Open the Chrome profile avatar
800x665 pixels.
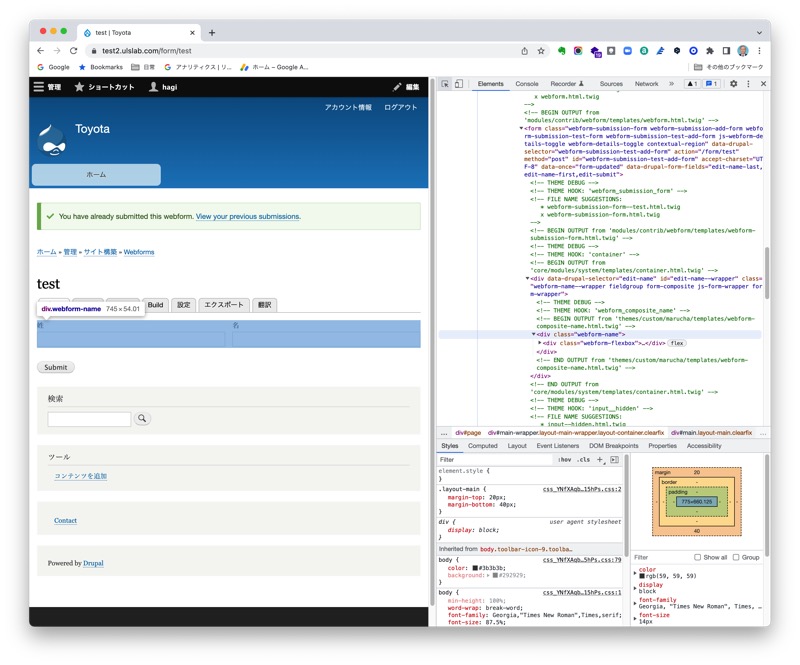743,51
